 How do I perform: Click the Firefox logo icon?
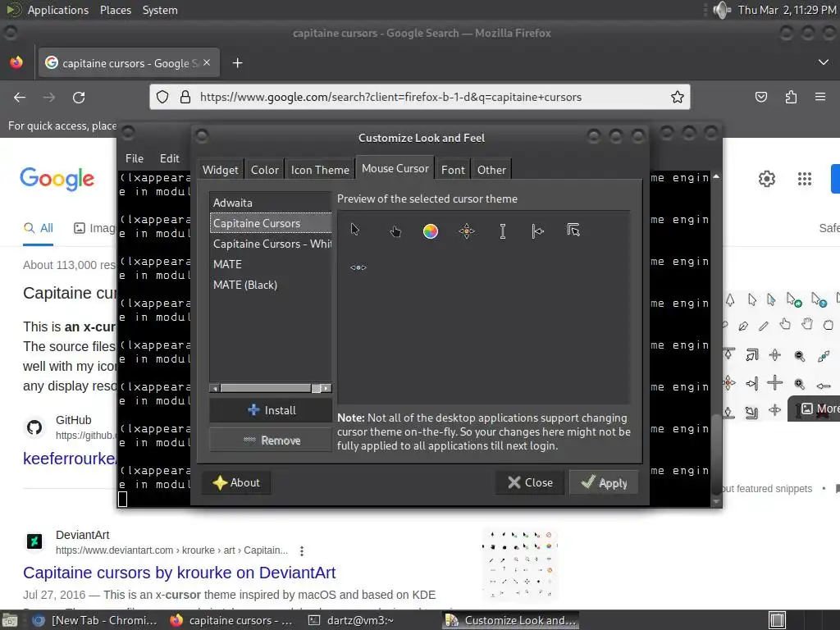(16, 62)
